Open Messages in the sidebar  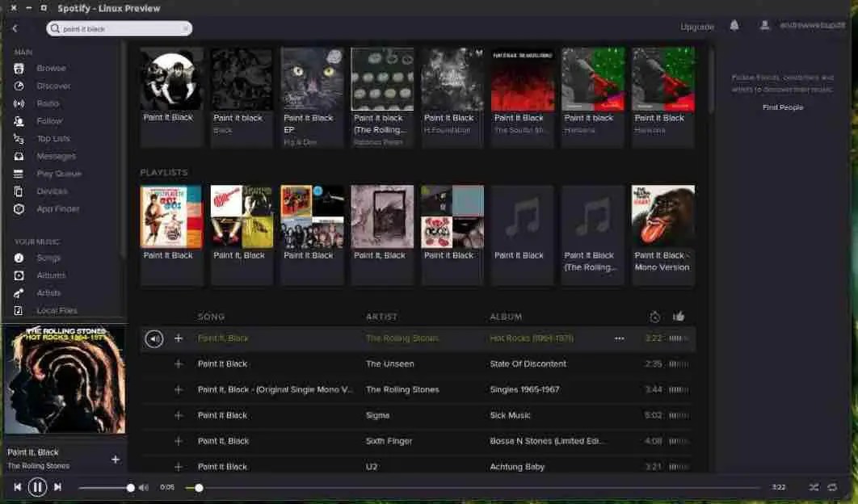pos(56,156)
